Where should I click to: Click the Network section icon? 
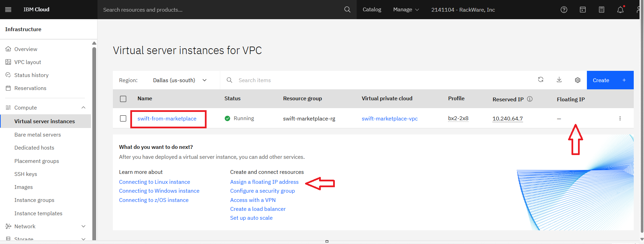(8, 226)
